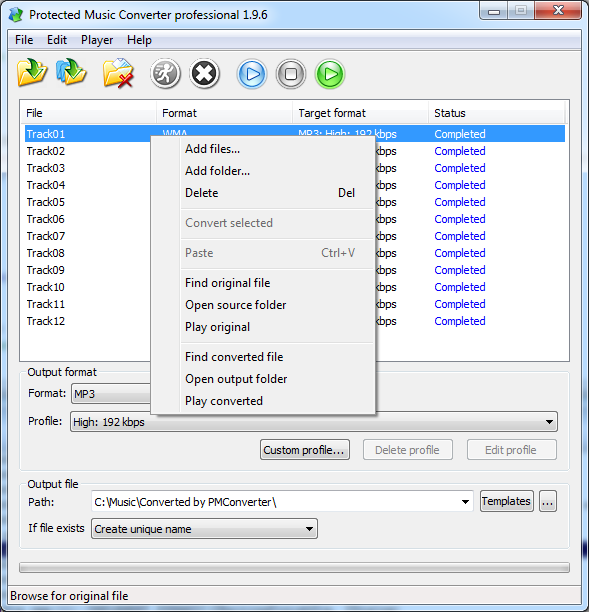Click the Format column header
Screen dimensions: 589x612
click(x=224, y=113)
